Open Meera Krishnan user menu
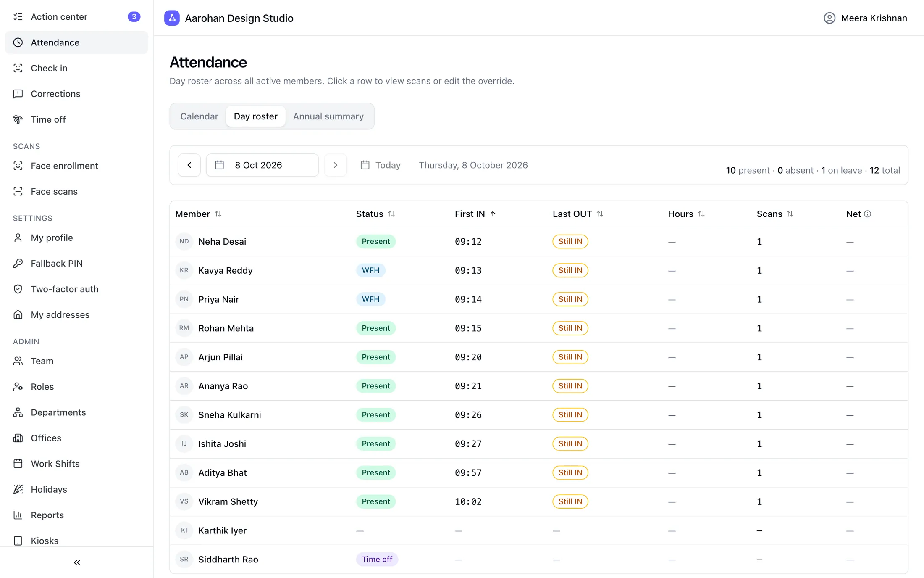Image resolution: width=924 pixels, height=578 pixels. click(865, 18)
